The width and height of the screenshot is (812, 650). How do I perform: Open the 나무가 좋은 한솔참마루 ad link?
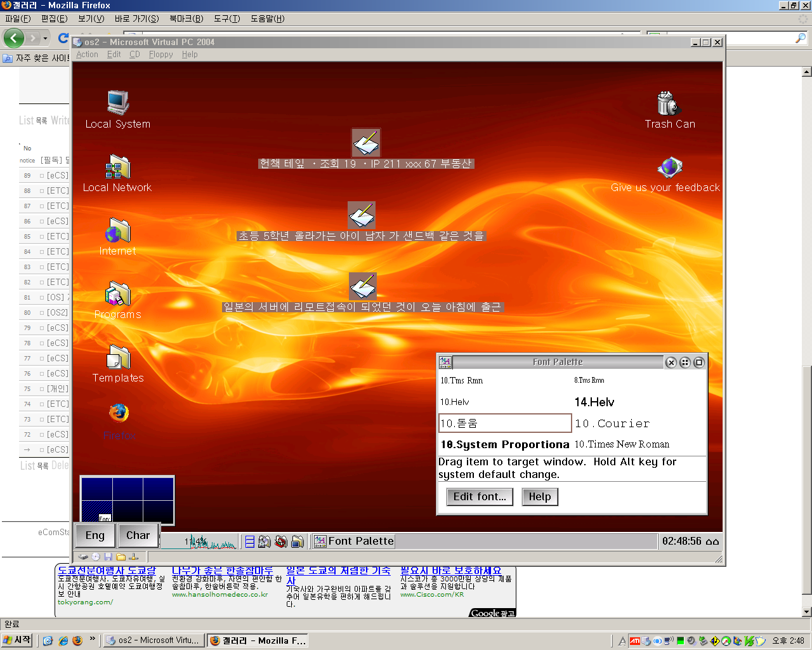[222, 570]
